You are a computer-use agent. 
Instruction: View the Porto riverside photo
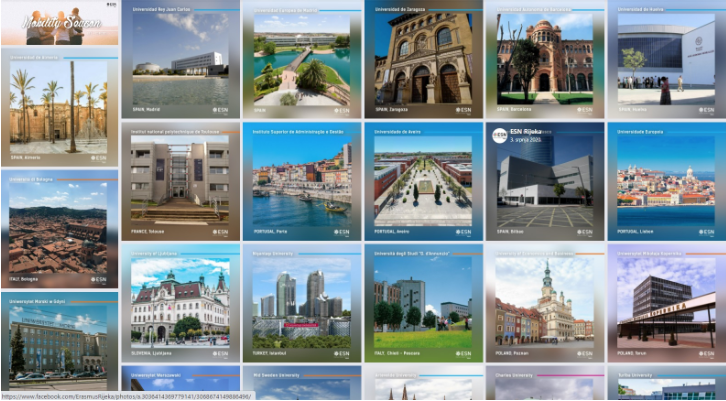click(301, 181)
